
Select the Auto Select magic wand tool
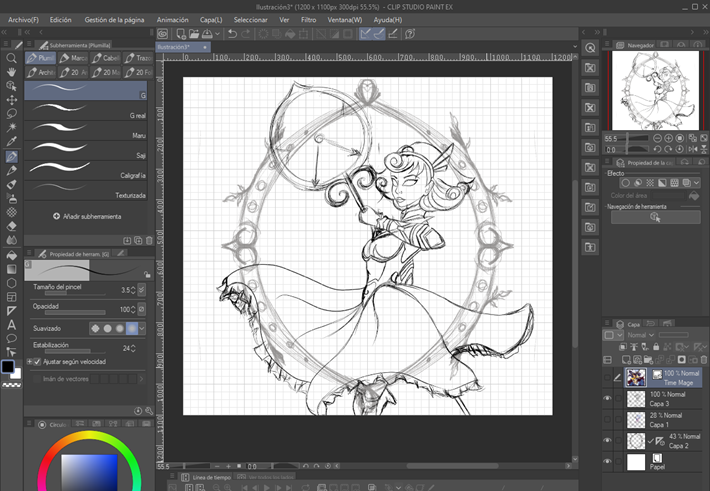click(11, 128)
